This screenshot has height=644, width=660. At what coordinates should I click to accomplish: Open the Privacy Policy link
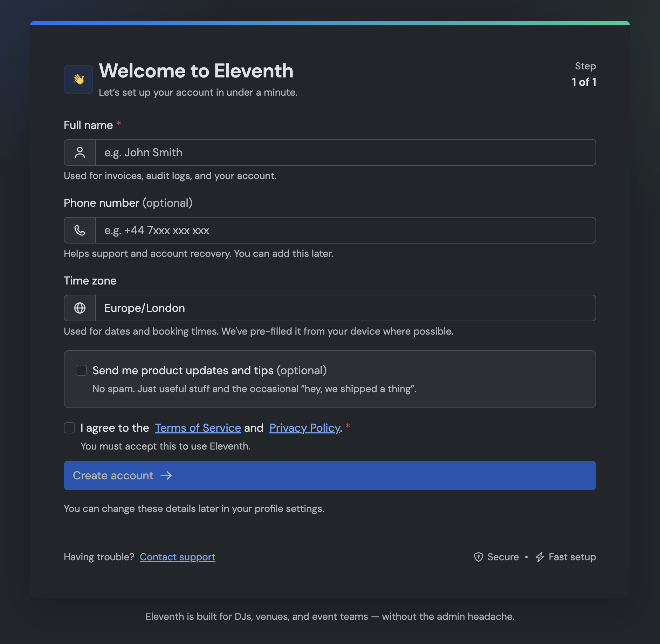coord(305,428)
